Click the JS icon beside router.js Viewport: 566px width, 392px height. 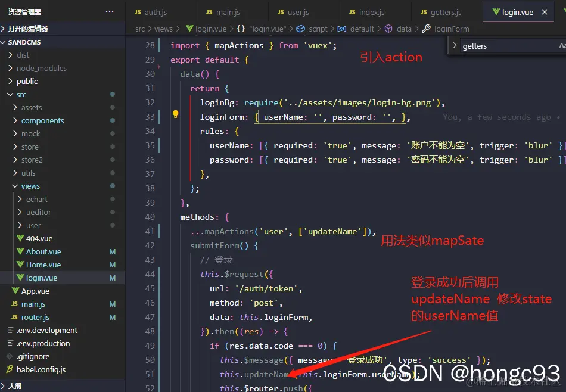(x=14, y=318)
